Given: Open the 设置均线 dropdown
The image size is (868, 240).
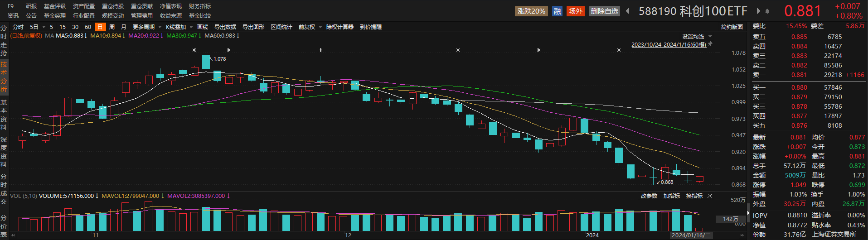Looking at the screenshot, I should click(x=697, y=37).
